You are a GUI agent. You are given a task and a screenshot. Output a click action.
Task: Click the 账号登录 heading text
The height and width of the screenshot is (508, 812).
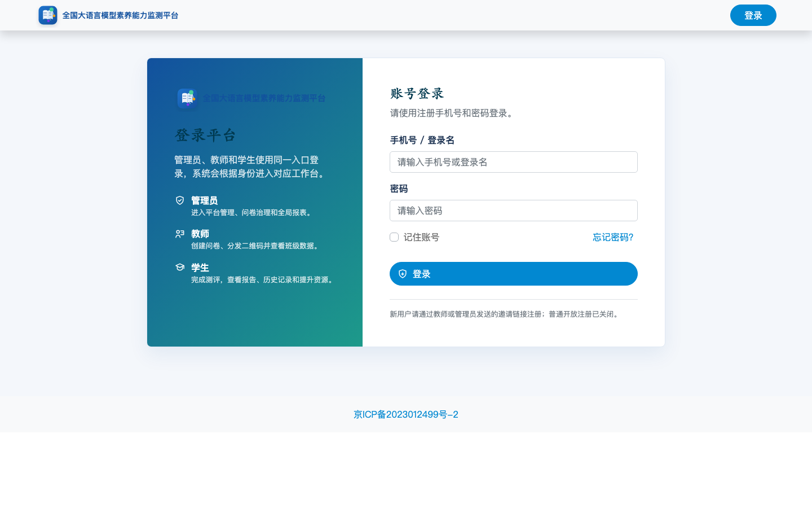417,93
